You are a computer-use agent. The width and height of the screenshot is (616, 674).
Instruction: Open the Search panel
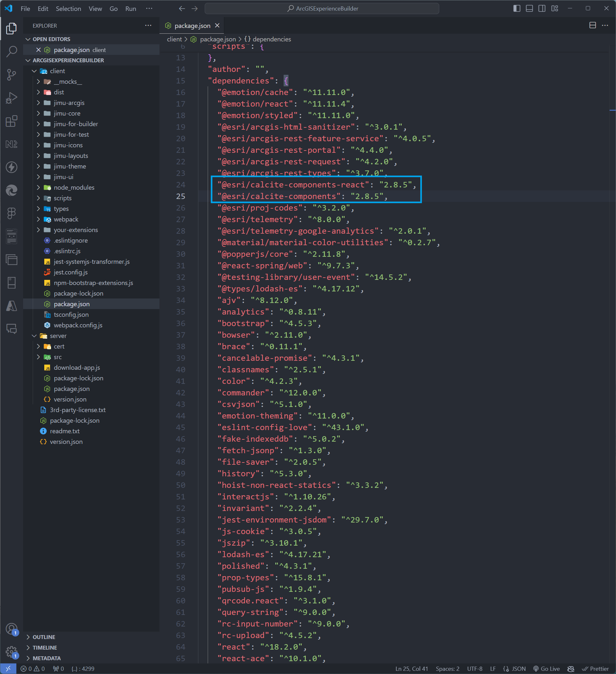coord(12,51)
